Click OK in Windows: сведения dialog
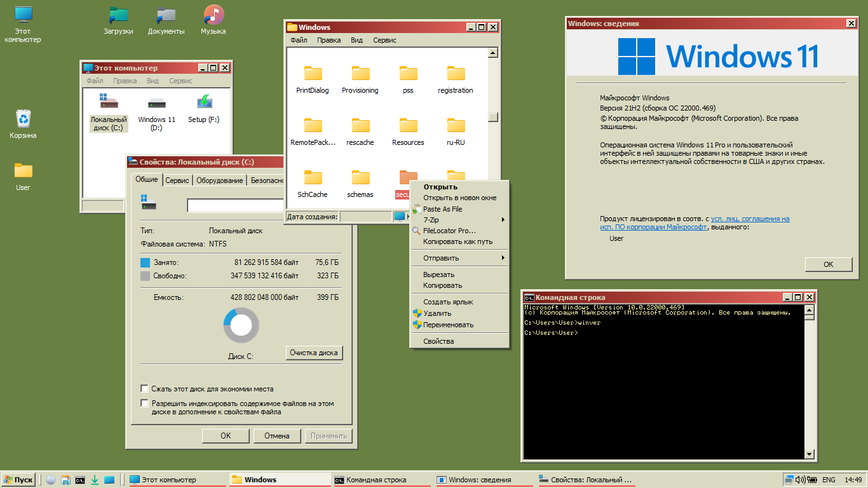The width and height of the screenshot is (868, 488). [x=829, y=264]
